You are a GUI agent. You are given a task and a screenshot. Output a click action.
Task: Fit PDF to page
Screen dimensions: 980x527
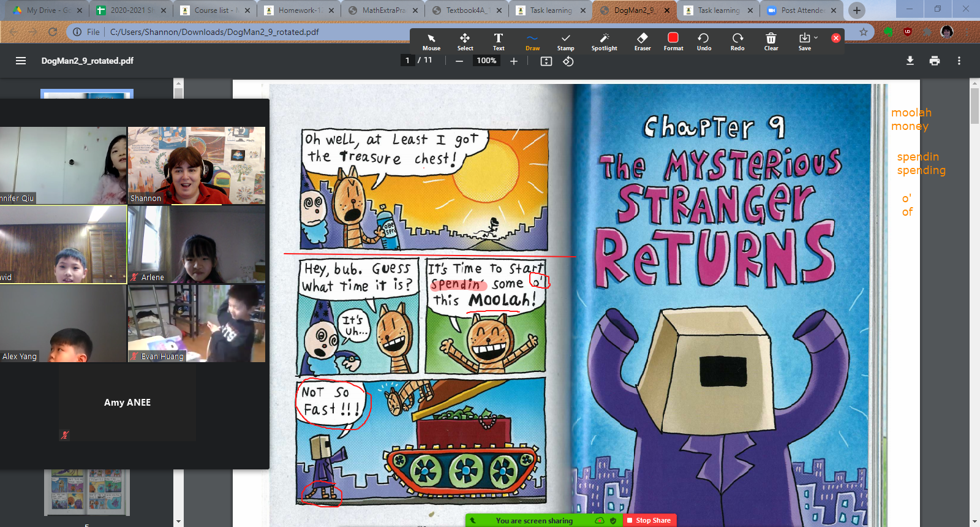(x=546, y=61)
